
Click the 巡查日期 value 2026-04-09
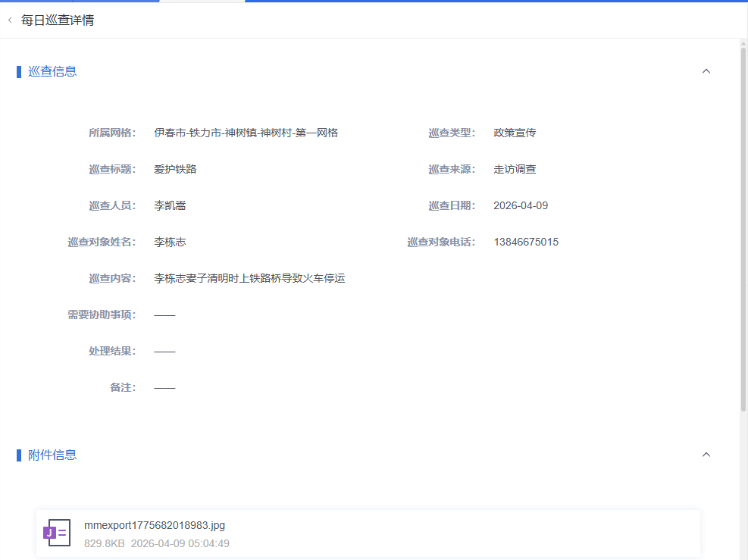click(520, 206)
